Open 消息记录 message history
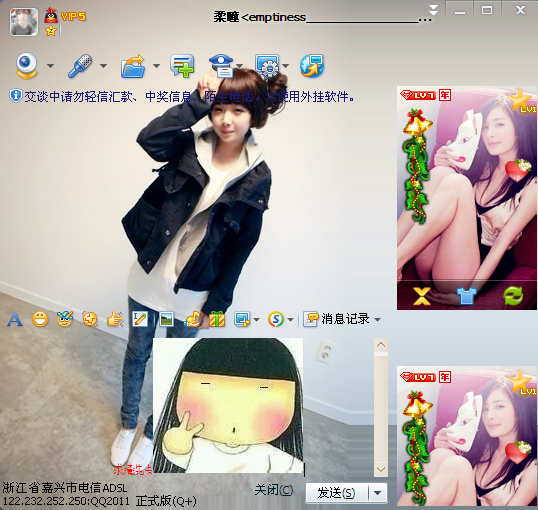Screen dimensions: 538x510 [337, 319]
